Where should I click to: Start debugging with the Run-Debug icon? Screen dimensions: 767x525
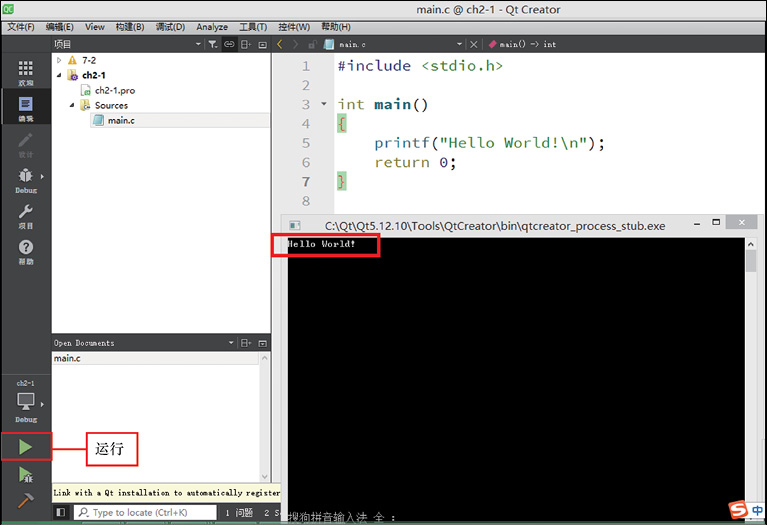[26, 476]
